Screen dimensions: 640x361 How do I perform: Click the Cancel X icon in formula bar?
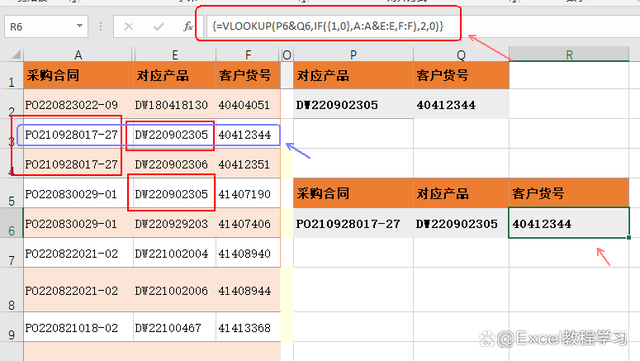[129, 27]
